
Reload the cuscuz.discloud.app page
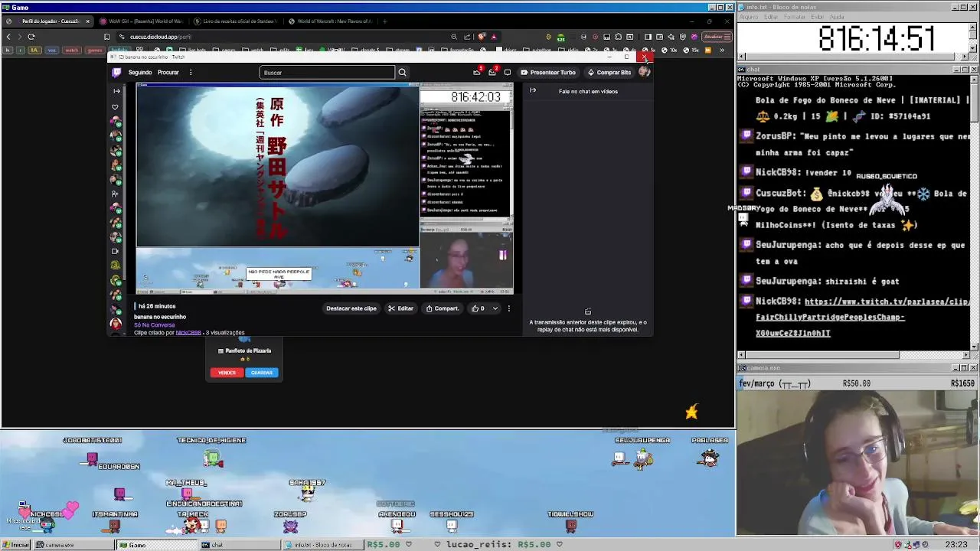pyautogui.click(x=31, y=37)
